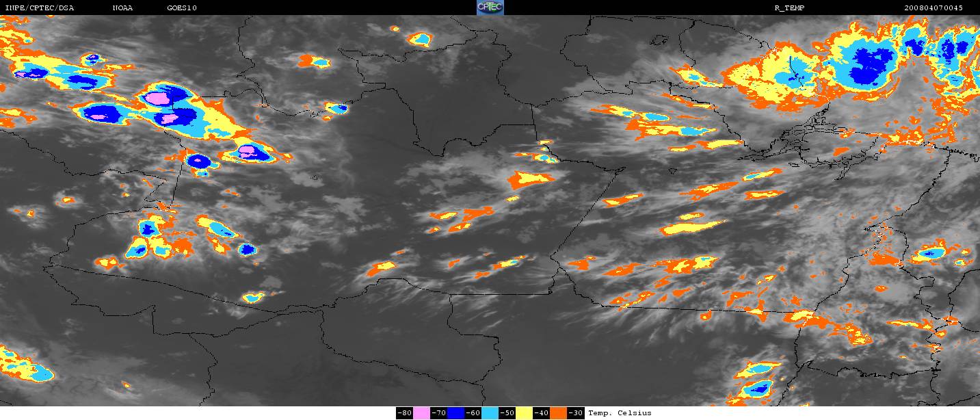
Task: Click the "-60" legend value
Action: pyautogui.click(x=473, y=413)
